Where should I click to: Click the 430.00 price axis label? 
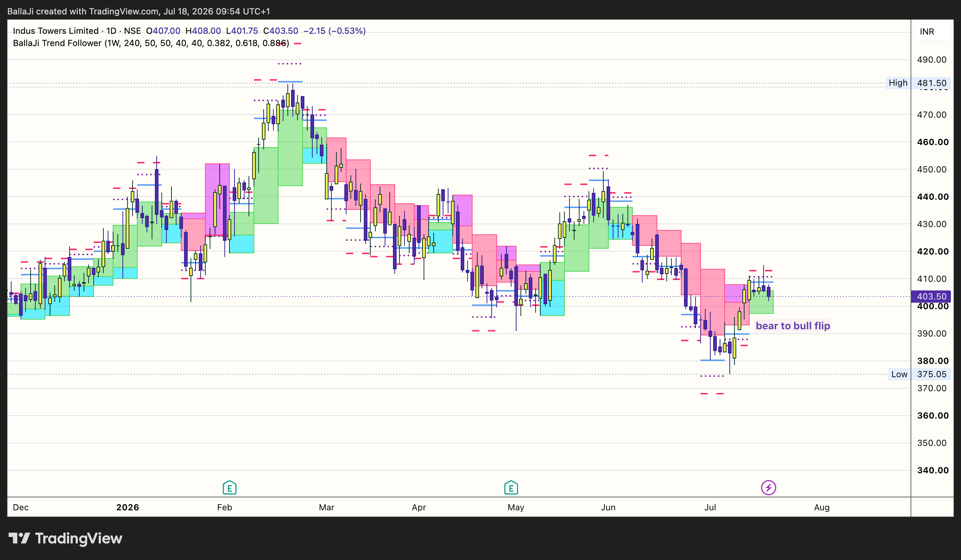931,224
